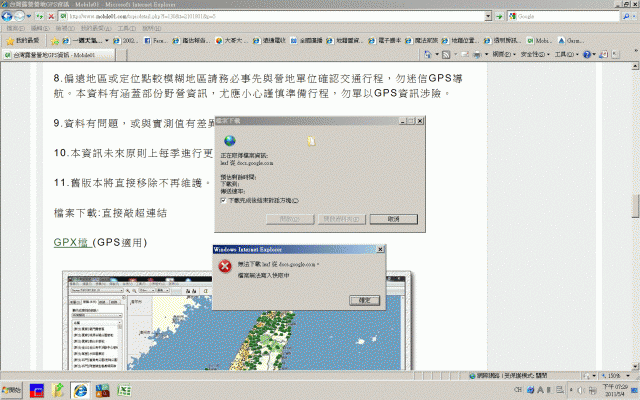Open the taskbar icon beside Excel
Screen dimensions: 640x400
[x=102, y=391]
